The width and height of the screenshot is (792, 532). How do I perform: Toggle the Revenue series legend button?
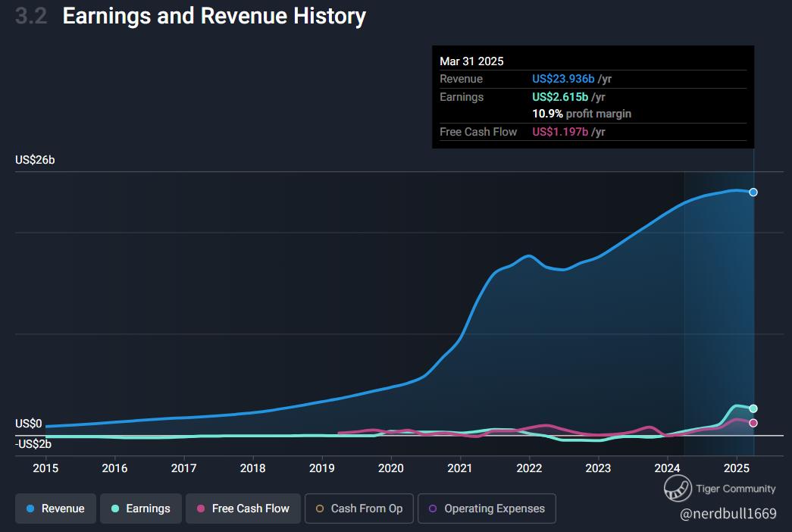coord(55,509)
